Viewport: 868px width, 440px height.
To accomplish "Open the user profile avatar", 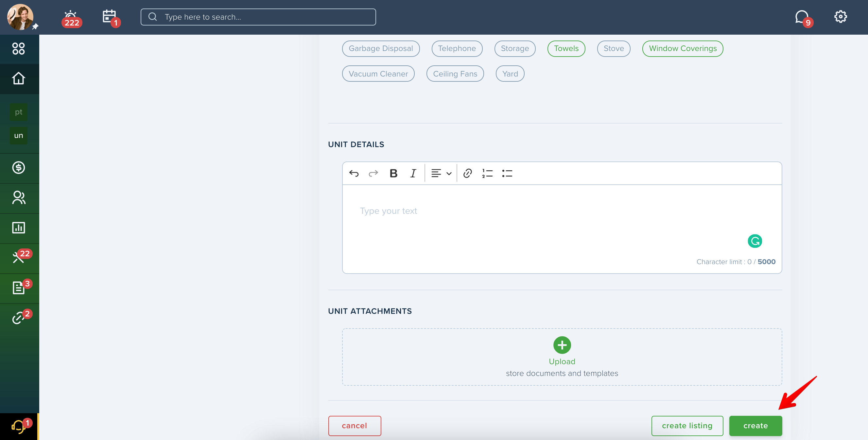I will (20, 17).
